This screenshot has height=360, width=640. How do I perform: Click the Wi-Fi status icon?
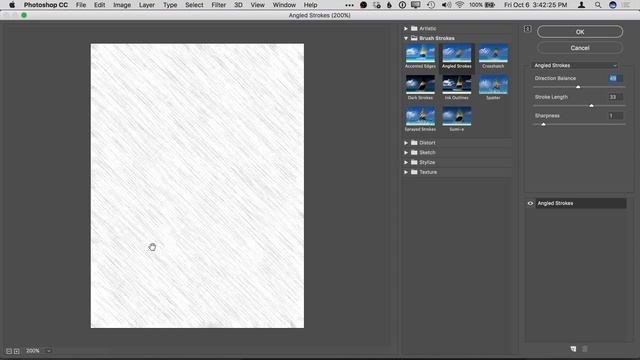(x=460, y=5)
